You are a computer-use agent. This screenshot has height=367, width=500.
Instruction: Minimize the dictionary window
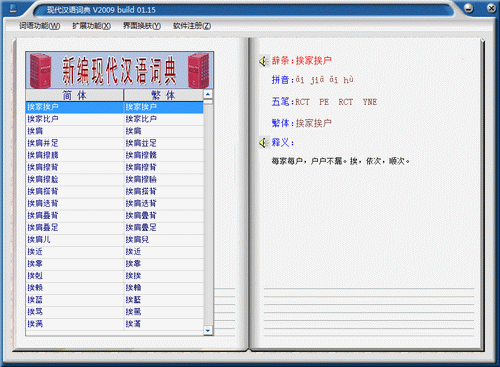click(468, 8)
